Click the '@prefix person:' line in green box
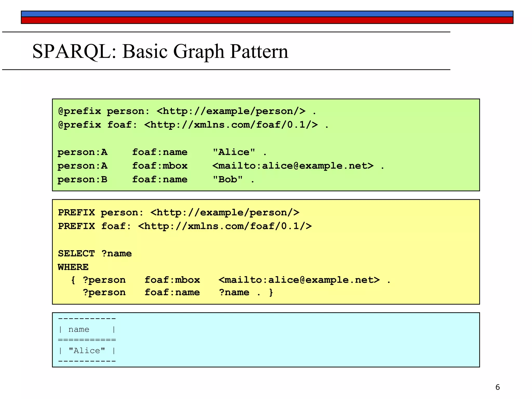 point(187,111)
